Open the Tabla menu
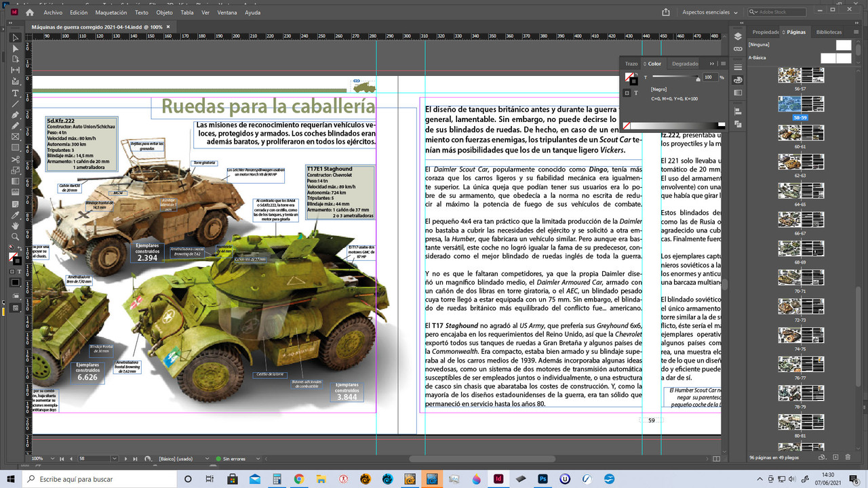The width and height of the screenshot is (868, 488). [187, 12]
